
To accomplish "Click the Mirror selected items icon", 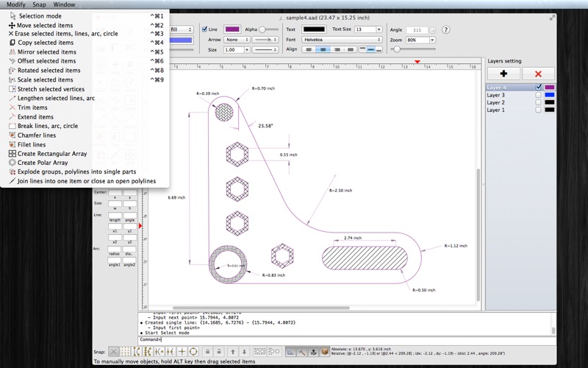I will (x=12, y=52).
